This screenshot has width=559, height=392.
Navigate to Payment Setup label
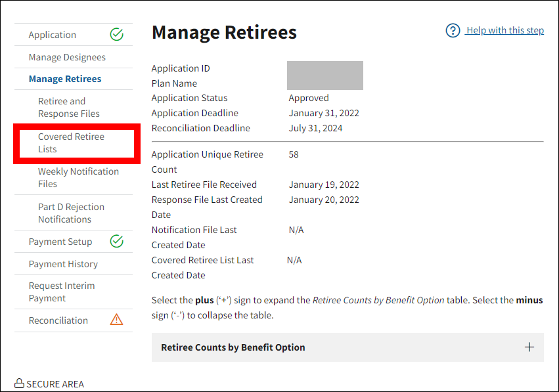coord(60,242)
